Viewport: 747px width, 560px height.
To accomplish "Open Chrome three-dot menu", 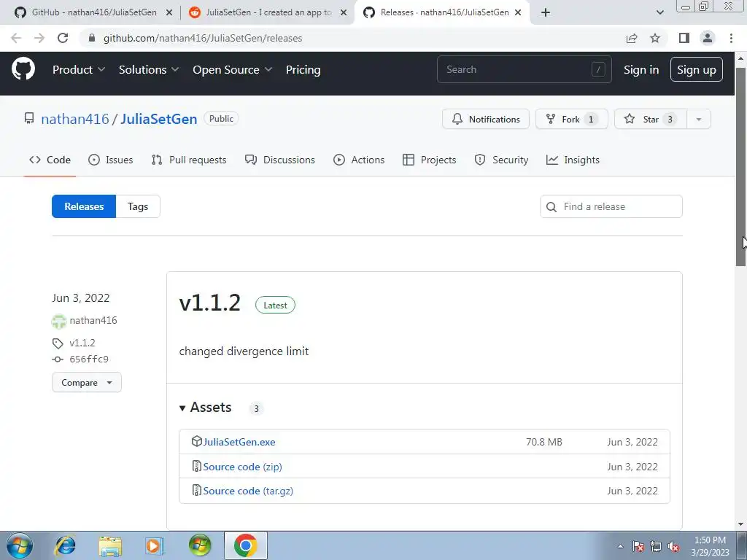I will point(731,38).
